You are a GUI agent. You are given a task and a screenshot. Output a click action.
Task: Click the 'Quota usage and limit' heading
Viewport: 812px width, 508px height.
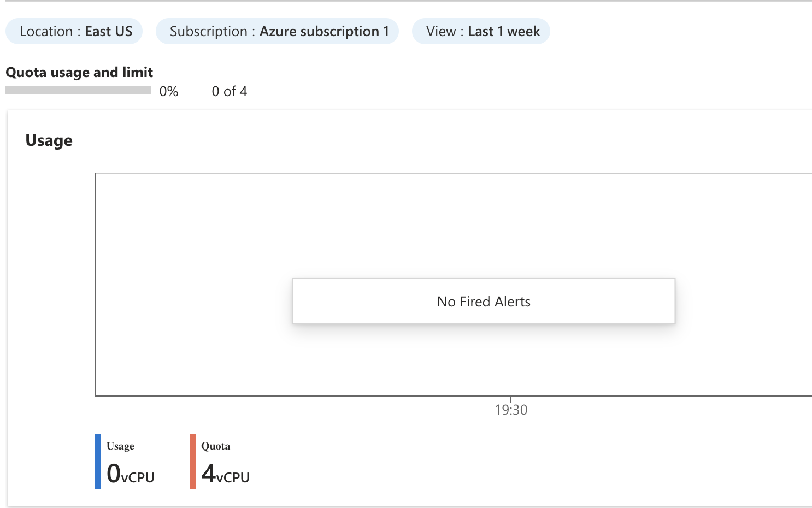coord(79,72)
